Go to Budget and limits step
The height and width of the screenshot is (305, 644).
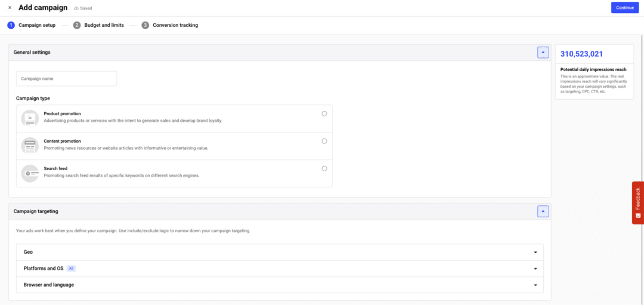tap(104, 25)
